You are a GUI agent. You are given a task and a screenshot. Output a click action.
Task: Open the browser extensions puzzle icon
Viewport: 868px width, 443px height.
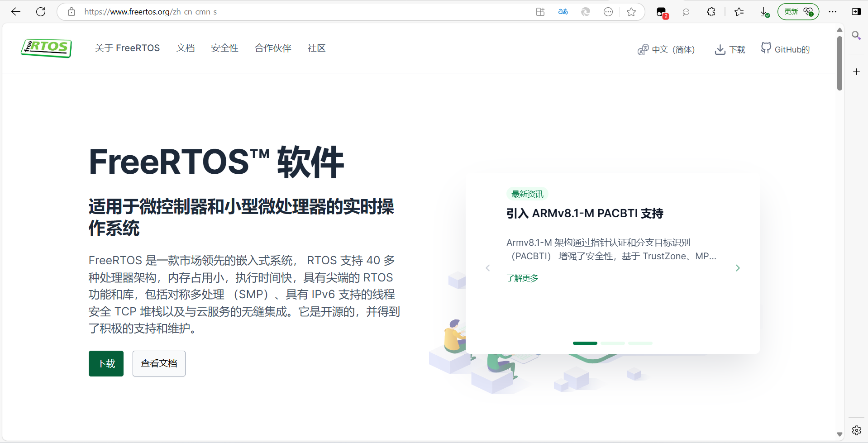(711, 12)
